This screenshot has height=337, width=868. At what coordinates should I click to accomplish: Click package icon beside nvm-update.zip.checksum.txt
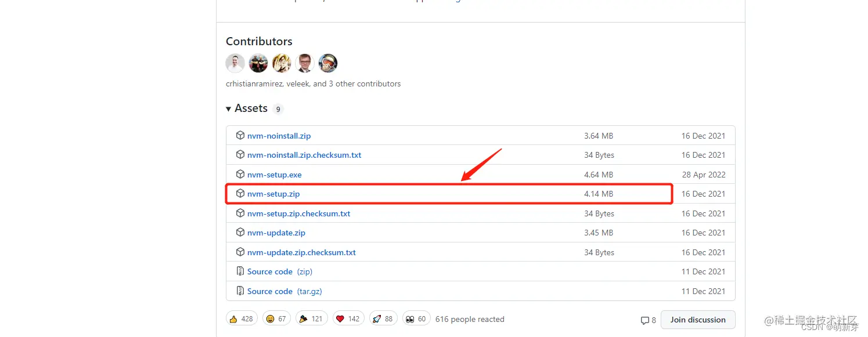coord(240,252)
